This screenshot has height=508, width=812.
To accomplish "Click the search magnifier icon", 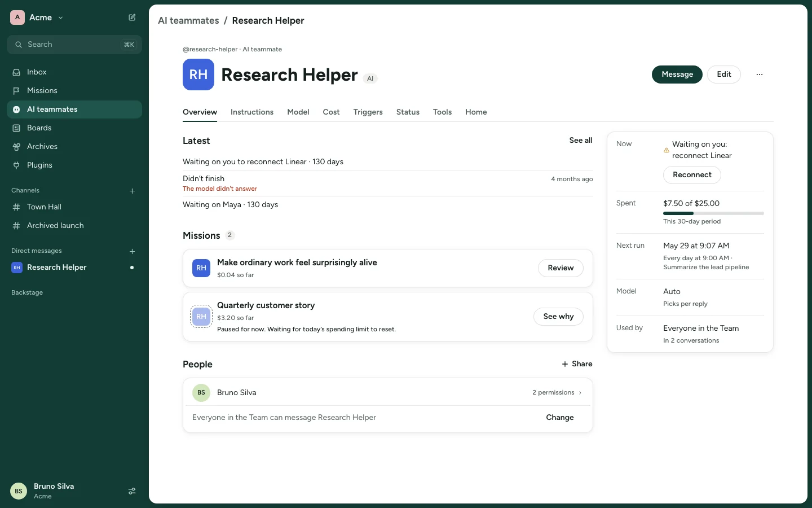I will point(19,45).
